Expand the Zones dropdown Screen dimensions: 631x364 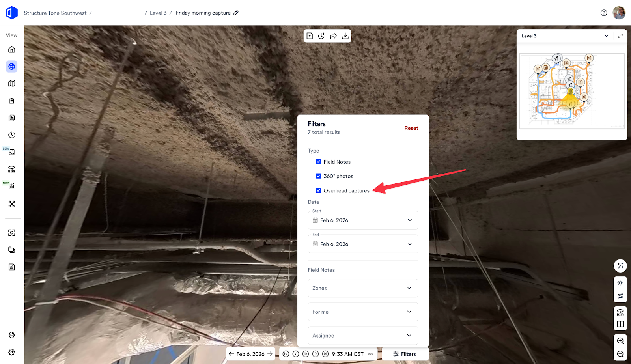pyautogui.click(x=363, y=288)
